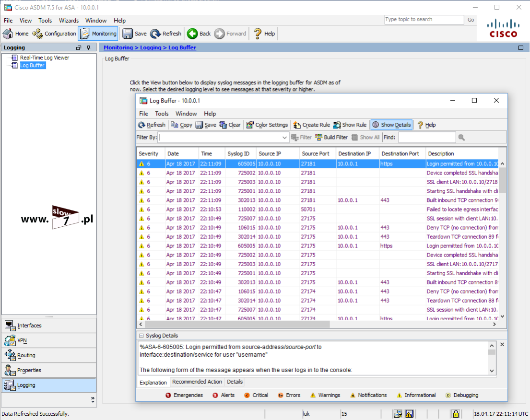Image resolution: width=530 pixels, height=420 pixels.
Task: Switch to the Details tab
Action: [235, 382]
